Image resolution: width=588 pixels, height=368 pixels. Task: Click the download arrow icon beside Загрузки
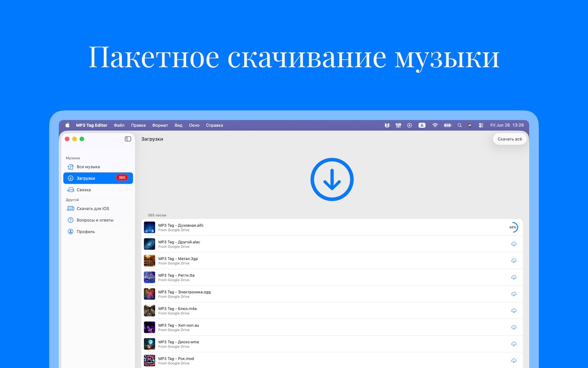pyautogui.click(x=70, y=178)
